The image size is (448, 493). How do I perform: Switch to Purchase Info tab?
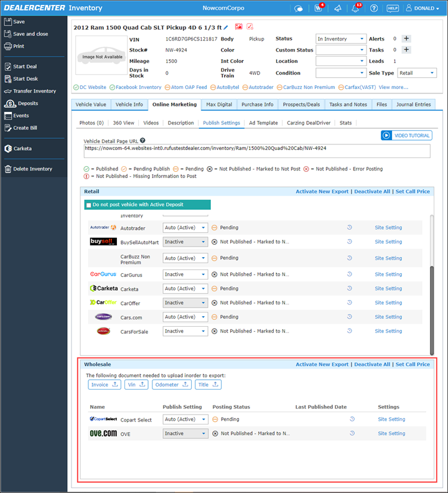point(258,105)
